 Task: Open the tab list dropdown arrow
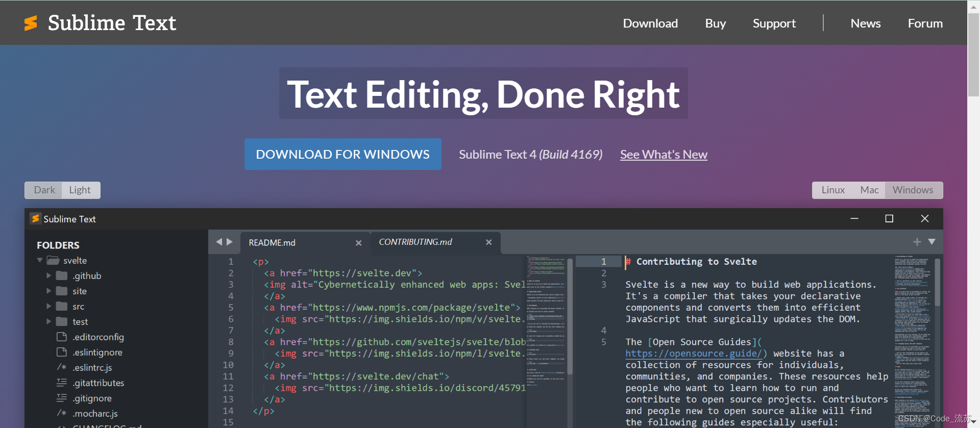(x=932, y=242)
